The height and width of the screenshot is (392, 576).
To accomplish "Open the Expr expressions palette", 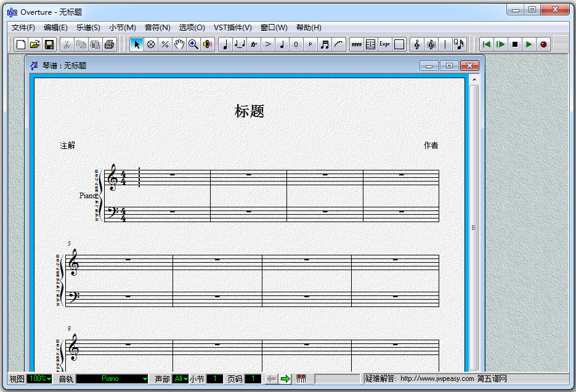I will 385,44.
